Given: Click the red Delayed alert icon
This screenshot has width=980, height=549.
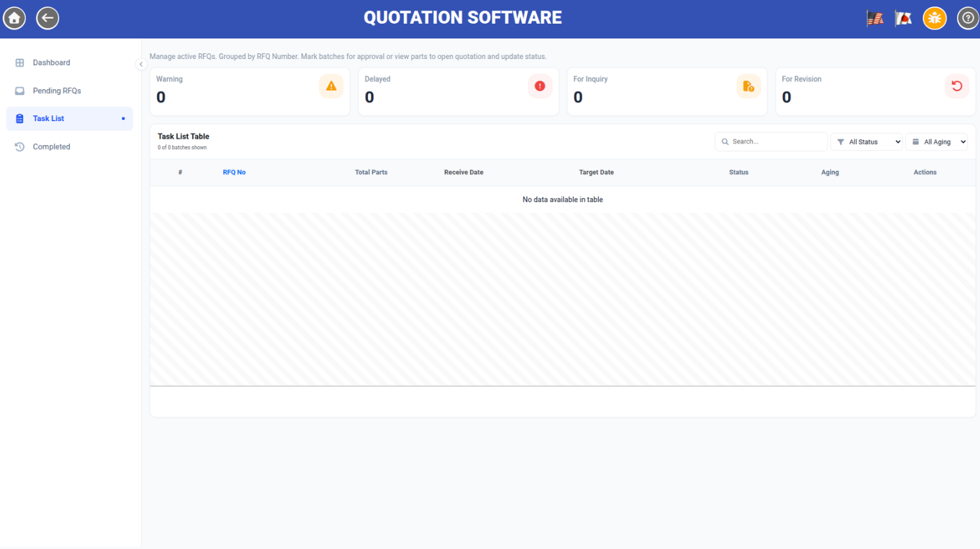Looking at the screenshot, I should coord(540,86).
